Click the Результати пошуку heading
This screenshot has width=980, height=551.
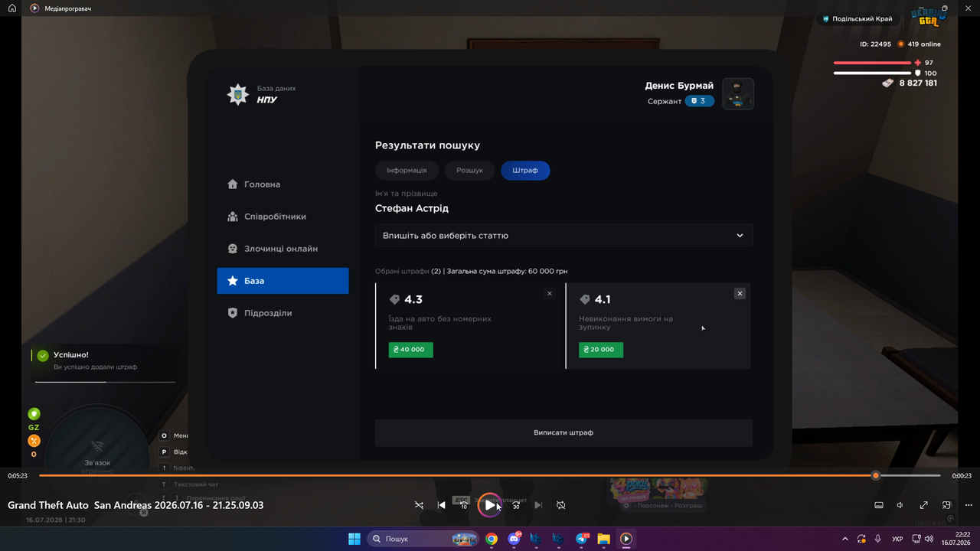[x=428, y=145]
